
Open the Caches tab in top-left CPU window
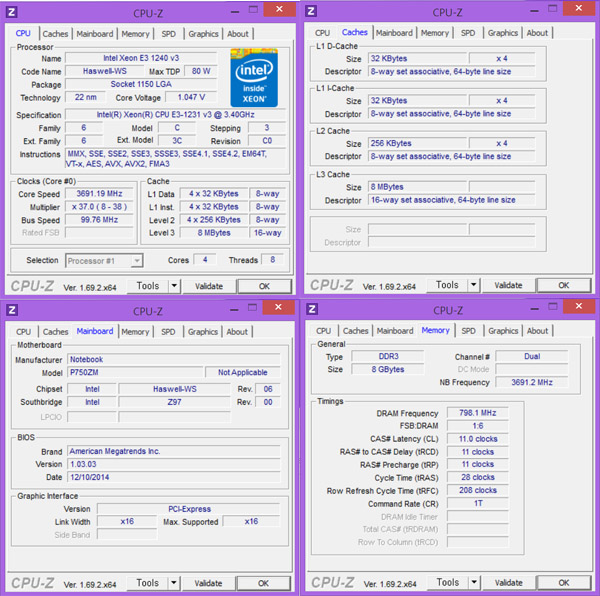(x=55, y=34)
